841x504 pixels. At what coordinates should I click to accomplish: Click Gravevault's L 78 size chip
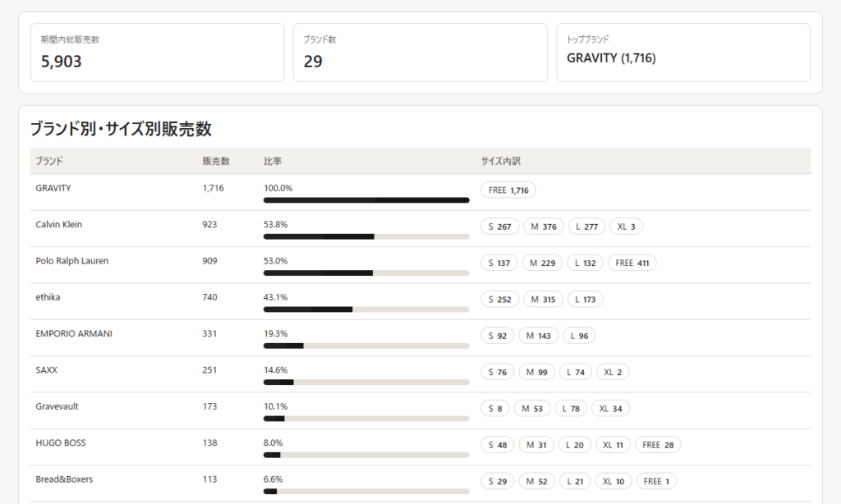click(x=572, y=409)
